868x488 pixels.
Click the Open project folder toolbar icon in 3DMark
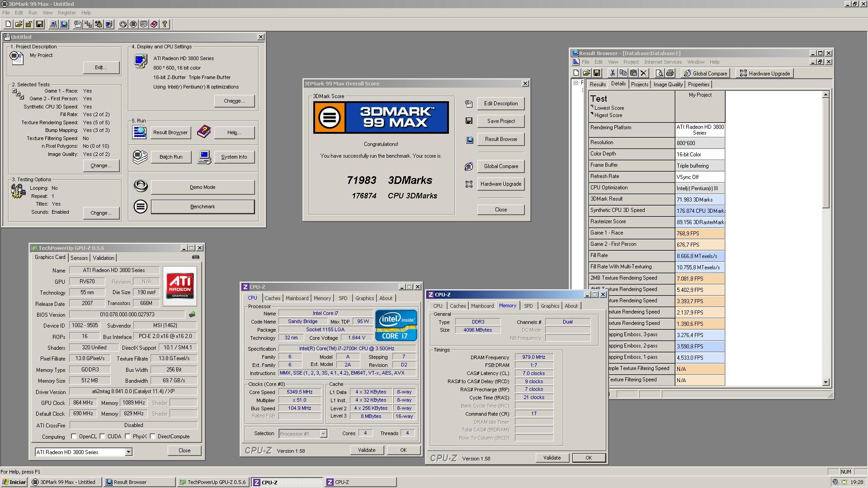point(19,24)
